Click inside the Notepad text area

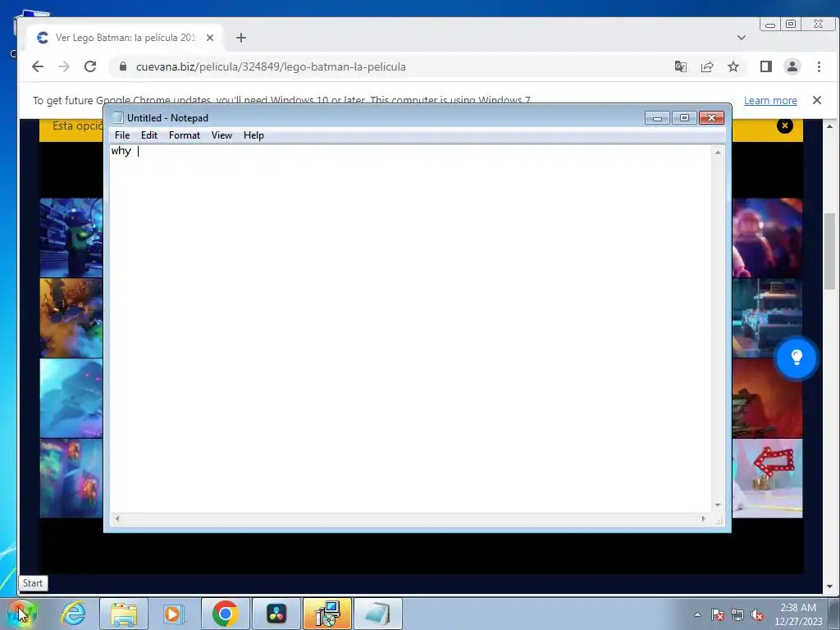tap(410, 328)
